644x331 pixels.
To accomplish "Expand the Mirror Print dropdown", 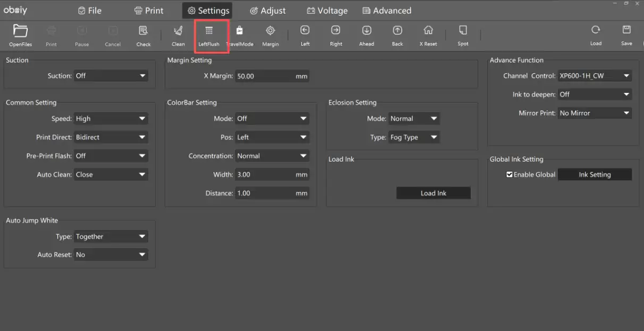I will pos(595,113).
